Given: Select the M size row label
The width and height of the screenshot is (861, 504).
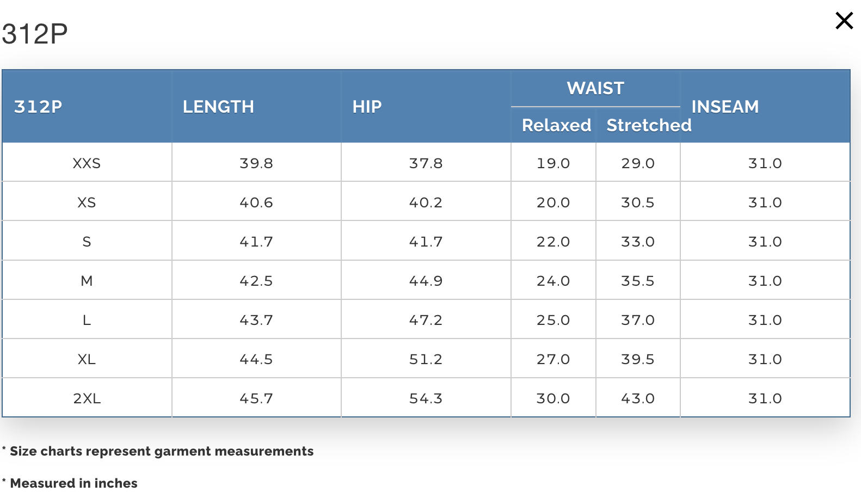Looking at the screenshot, I should 87,281.
